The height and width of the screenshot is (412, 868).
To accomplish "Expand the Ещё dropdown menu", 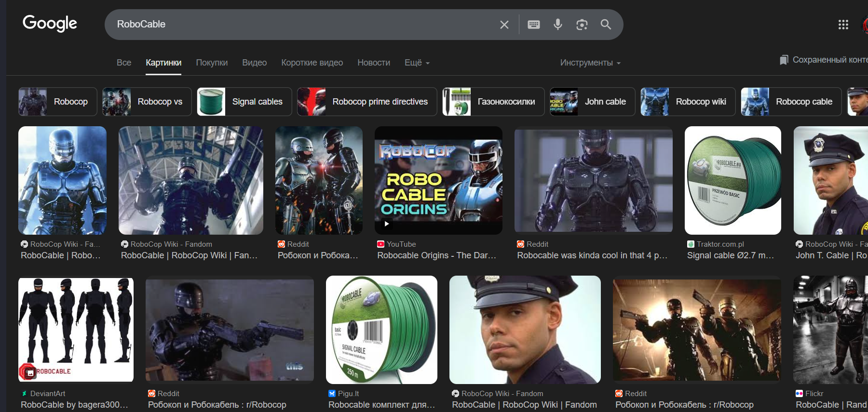I will [417, 63].
